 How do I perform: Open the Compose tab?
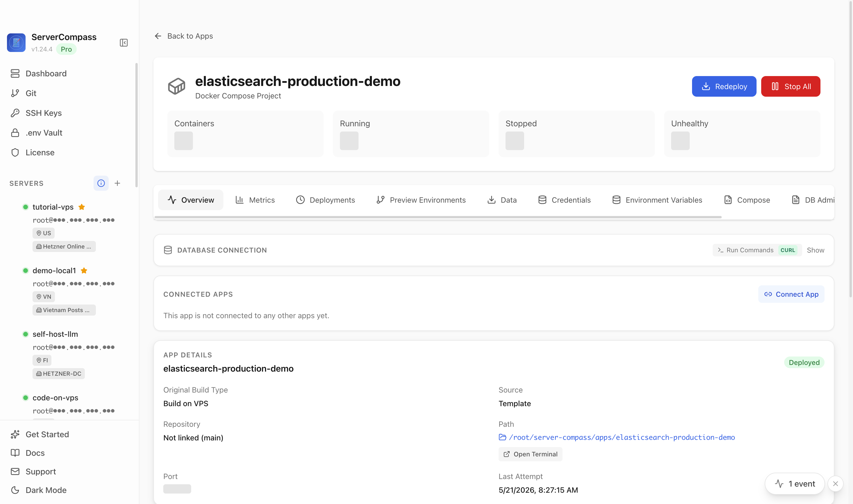tap(747, 200)
